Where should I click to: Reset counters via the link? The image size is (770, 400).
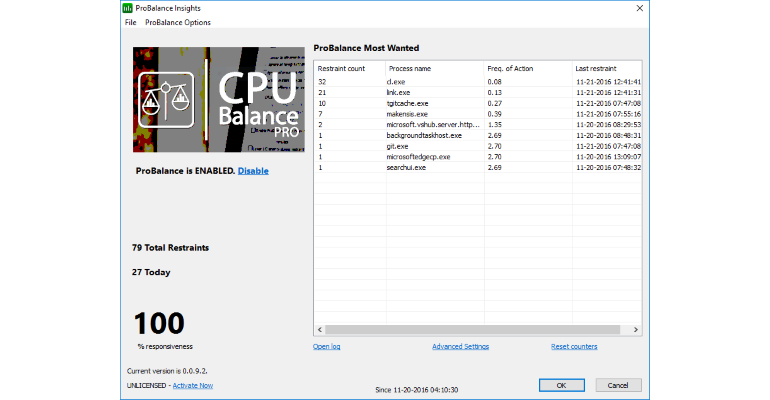tap(574, 347)
